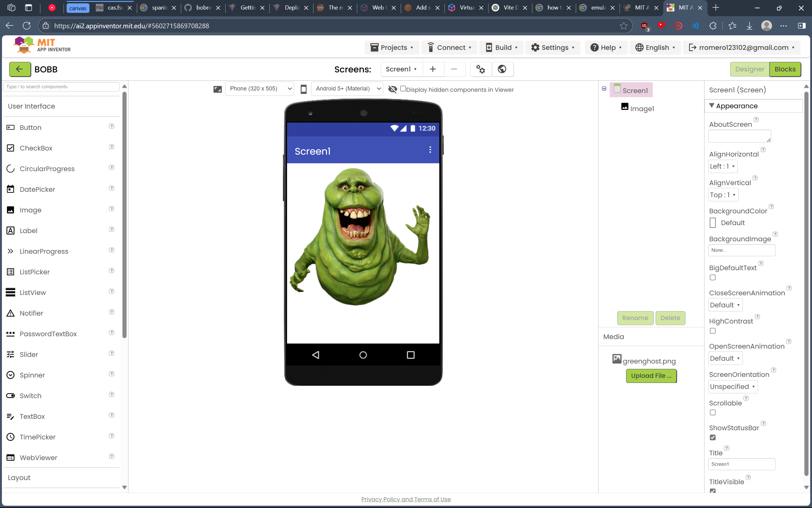This screenshot has width=812, height=508.
Task: Click the Title Screen1 text field
Action: pos(742,464)
